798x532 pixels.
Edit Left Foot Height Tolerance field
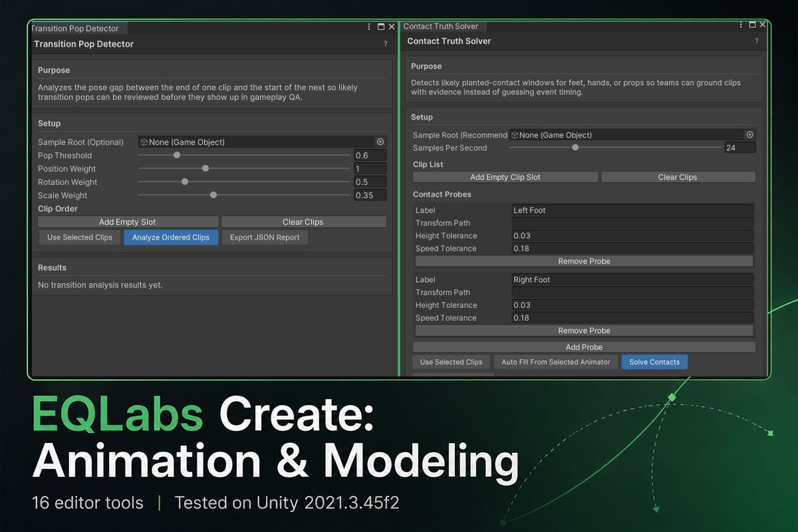click(632, 235)
